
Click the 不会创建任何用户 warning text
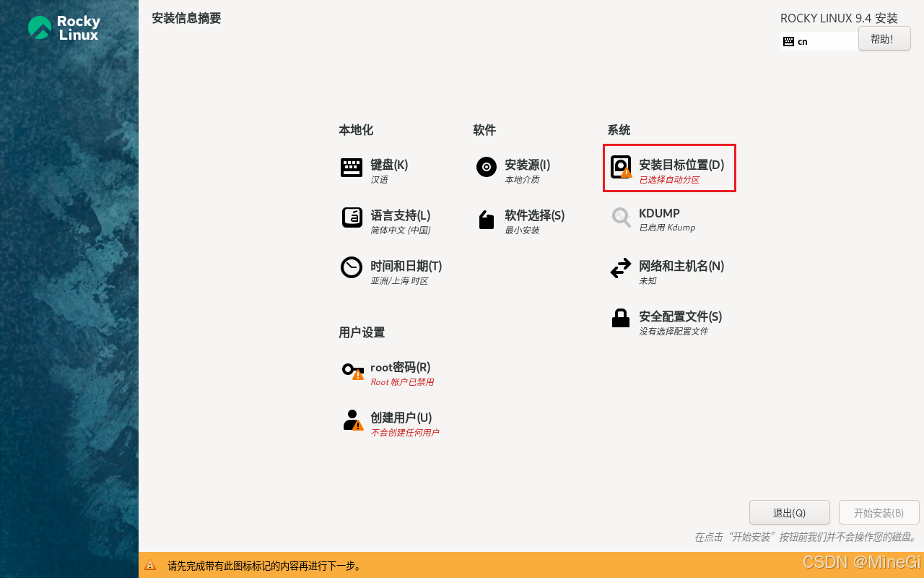[x=404, y=433]
